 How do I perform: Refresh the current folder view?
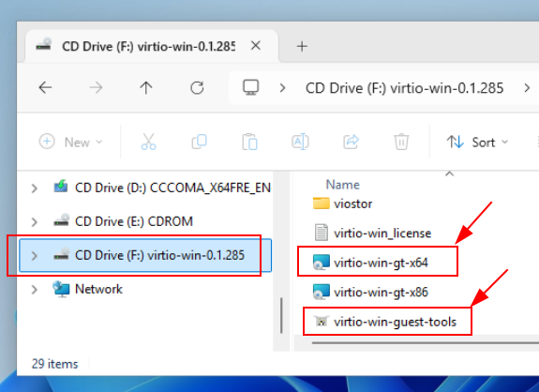[x=197, y=88]
